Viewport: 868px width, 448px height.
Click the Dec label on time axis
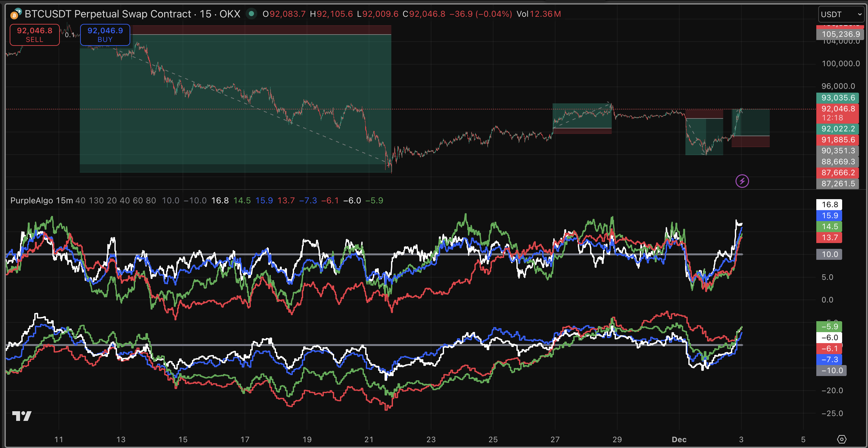point(679,439)
